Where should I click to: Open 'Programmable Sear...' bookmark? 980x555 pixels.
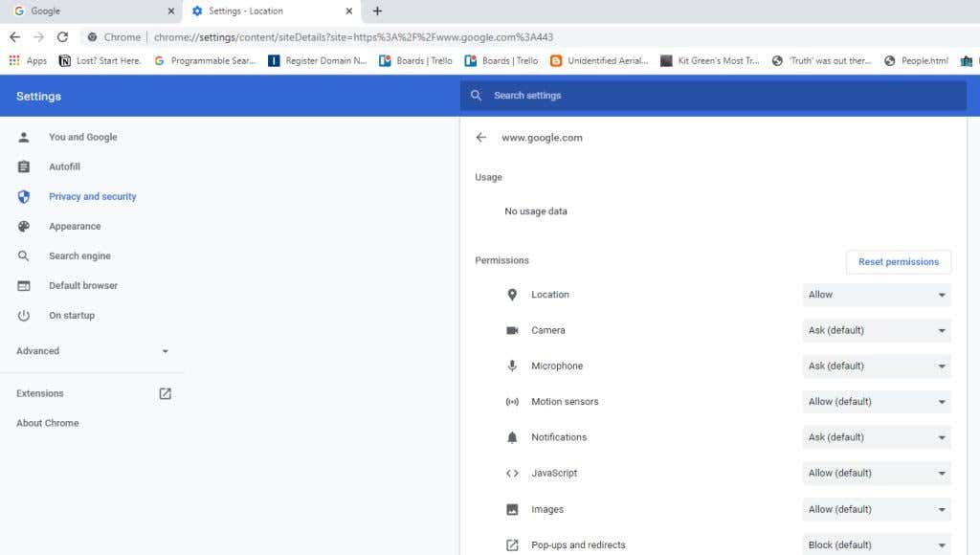[205, 60]
